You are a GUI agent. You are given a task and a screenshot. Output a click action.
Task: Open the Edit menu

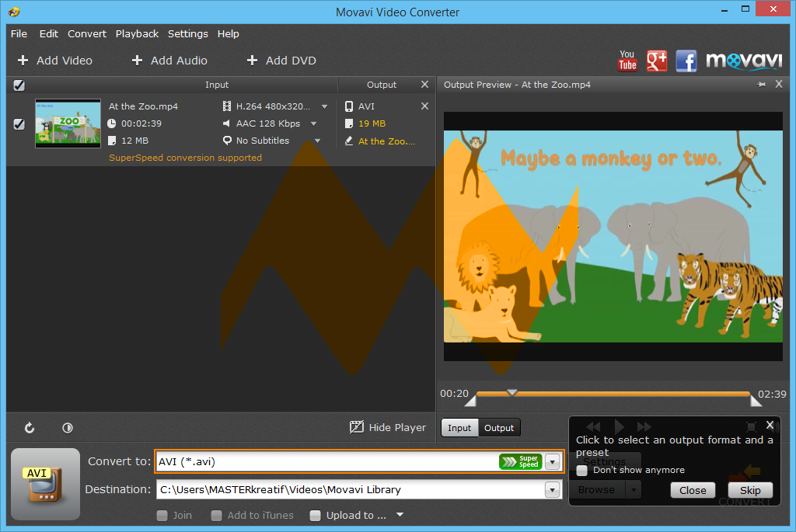click(x=49, y=33)
